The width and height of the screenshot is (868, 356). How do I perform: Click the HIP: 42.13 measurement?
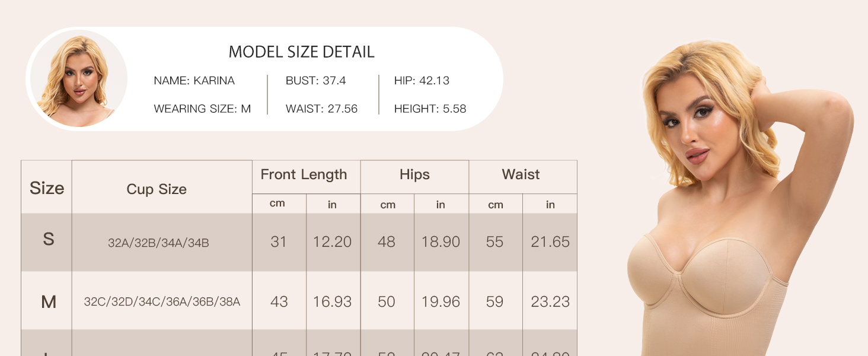point(422,81)
